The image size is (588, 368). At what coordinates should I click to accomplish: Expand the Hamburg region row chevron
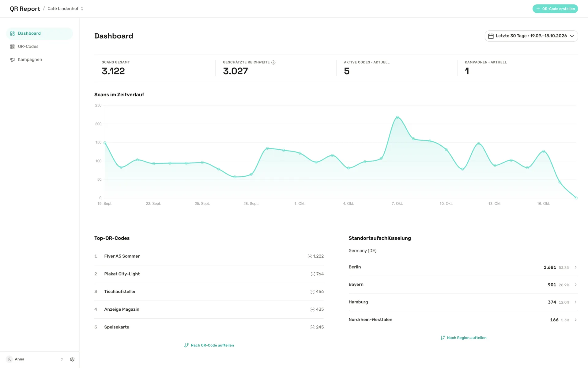tap(575, 302)
